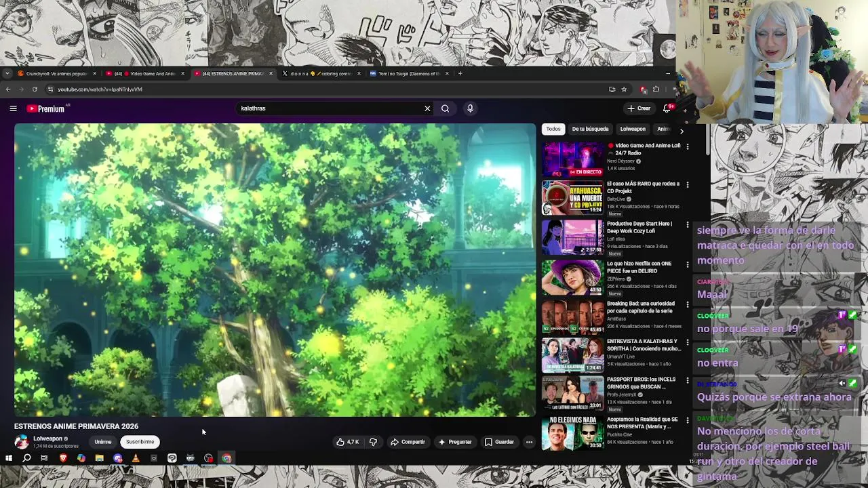
Task: Open Windows Start menu
Action: pyautogui.click(x=8, y=458)
